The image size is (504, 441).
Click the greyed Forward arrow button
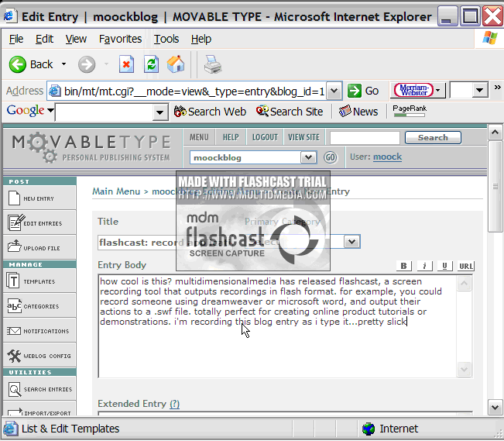pyautogui.click(x=87, y=64)
